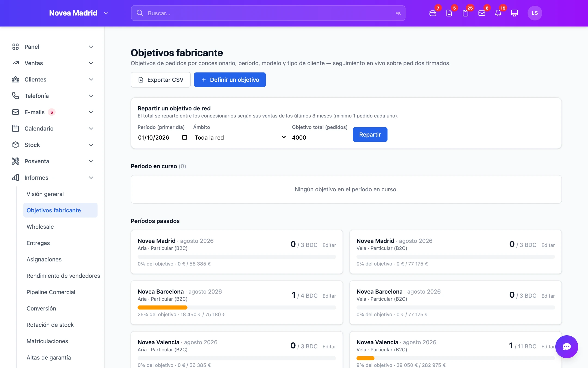Viewport: 588px width, 368px height.
Task: Click the Novea Valencia Vela progress bar
Action: [456, 358]
